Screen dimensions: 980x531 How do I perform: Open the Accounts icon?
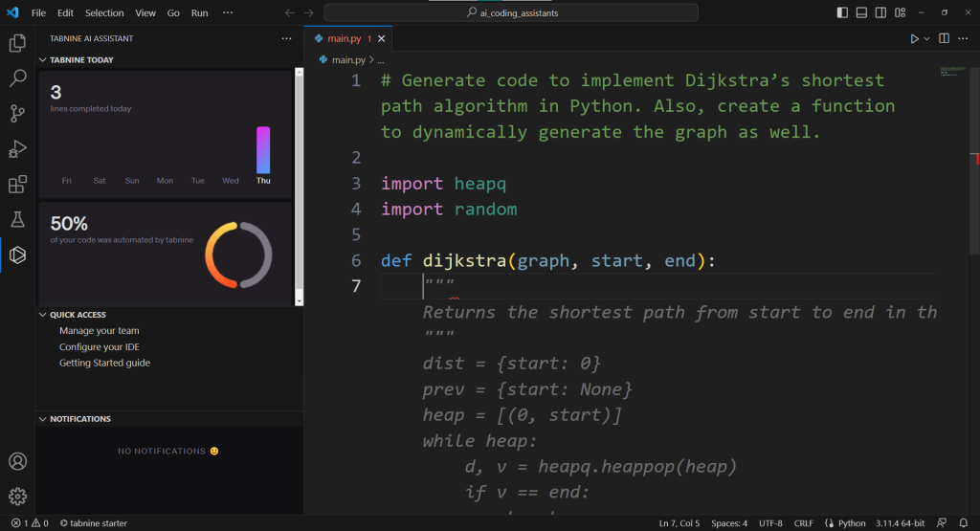pyautogui.click(x=17, y=462)
